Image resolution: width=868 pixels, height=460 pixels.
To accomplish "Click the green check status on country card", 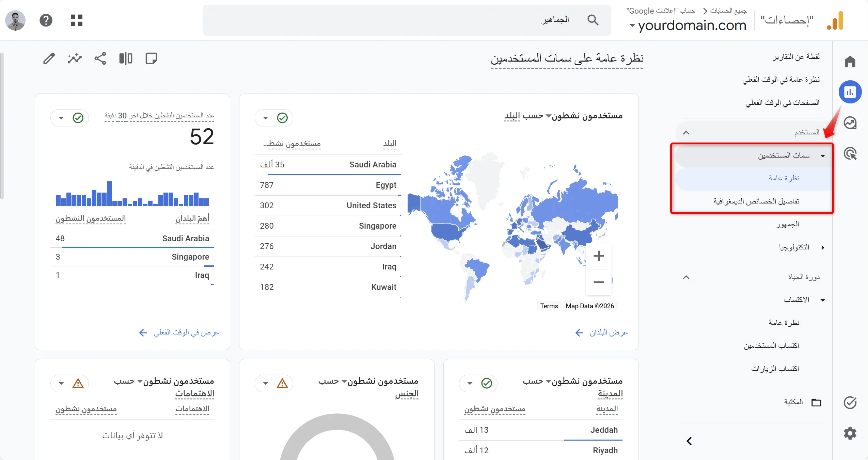I will coord(282,118).
